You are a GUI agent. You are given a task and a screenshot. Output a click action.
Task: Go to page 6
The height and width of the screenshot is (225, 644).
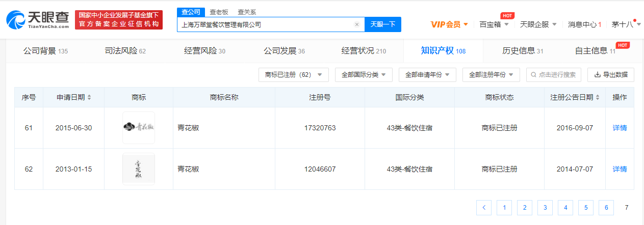tap(606, 207)
